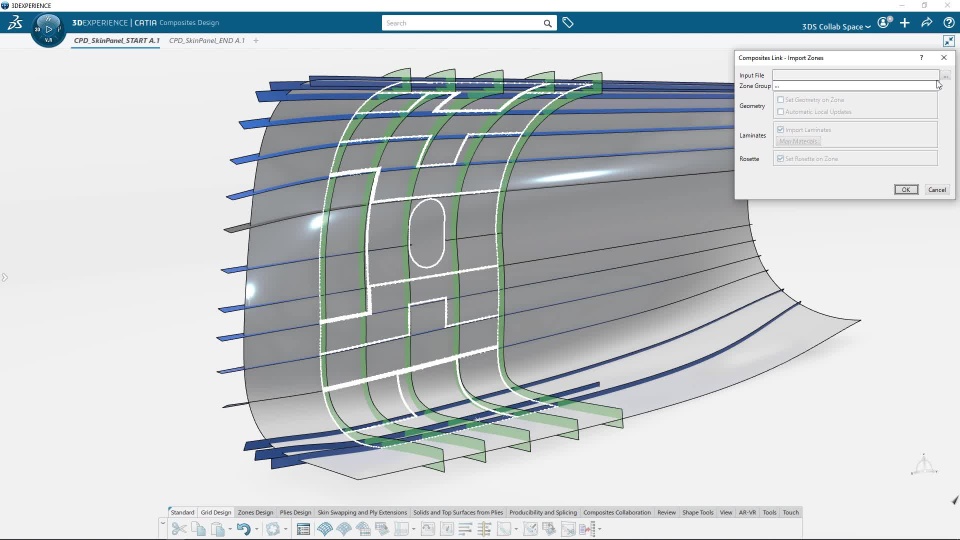Viewport: 960px width, 540px height.
Task: Open Producibility and Splicing tab
Action: [543, 512]
